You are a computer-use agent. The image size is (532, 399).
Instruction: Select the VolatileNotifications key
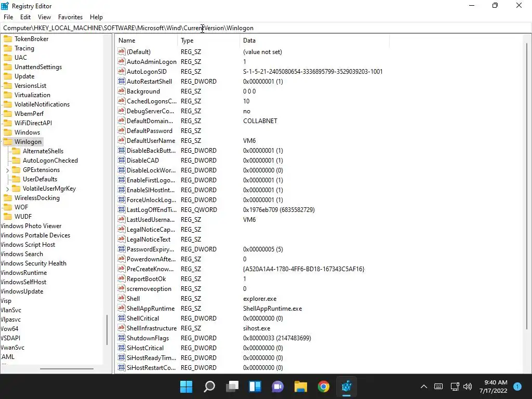[42, 104]
